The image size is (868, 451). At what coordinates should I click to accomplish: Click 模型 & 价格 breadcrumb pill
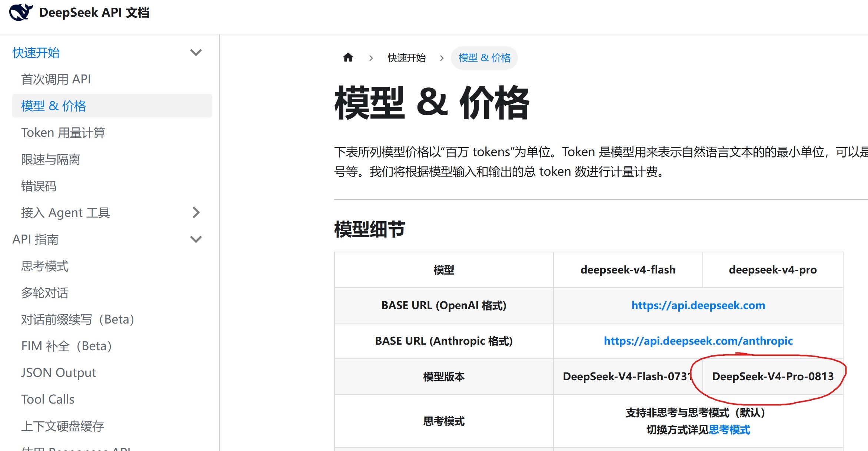(x=484, y=58)
